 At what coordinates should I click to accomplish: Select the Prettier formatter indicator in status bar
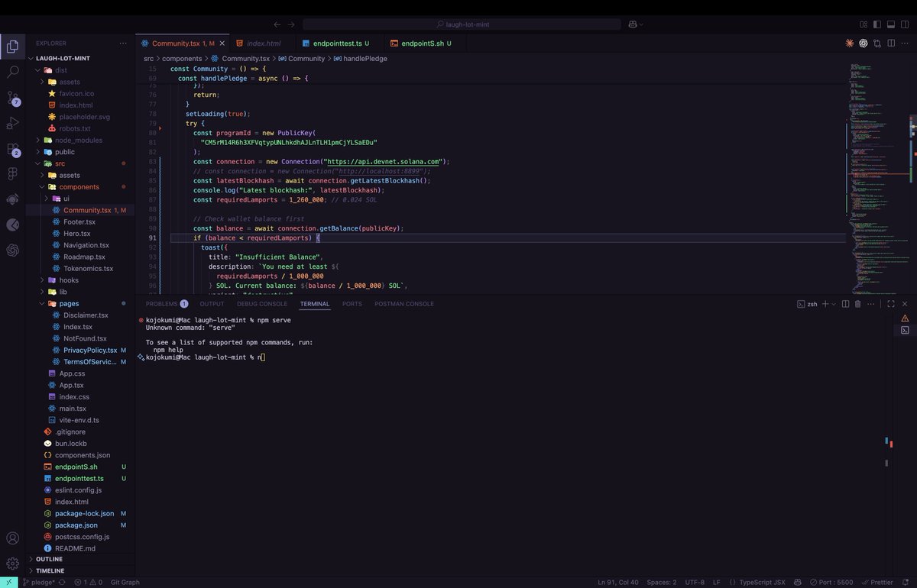click(x=880, y=582)
